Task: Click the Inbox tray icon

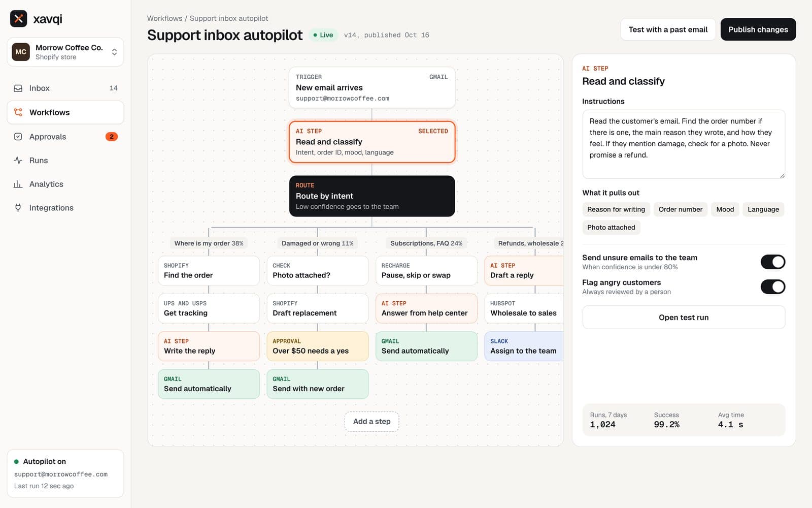Action: click(x=18, y=88)
